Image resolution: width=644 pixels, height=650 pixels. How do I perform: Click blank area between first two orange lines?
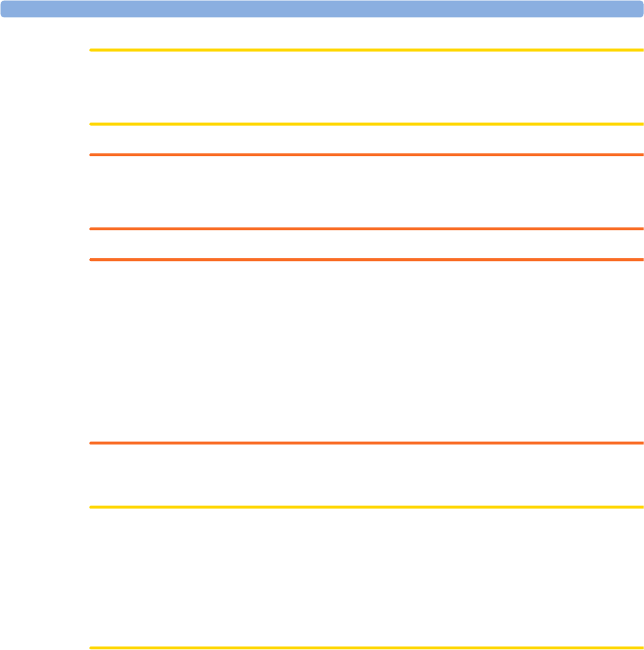366,192
